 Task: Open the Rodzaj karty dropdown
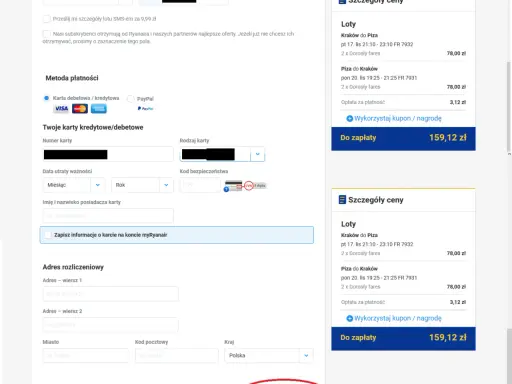(x=222, y=154)
